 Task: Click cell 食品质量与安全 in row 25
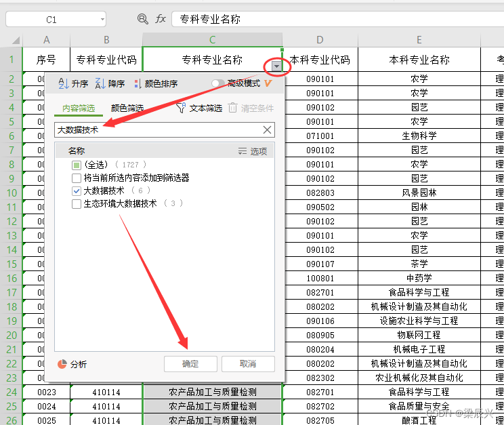[419, 406]
